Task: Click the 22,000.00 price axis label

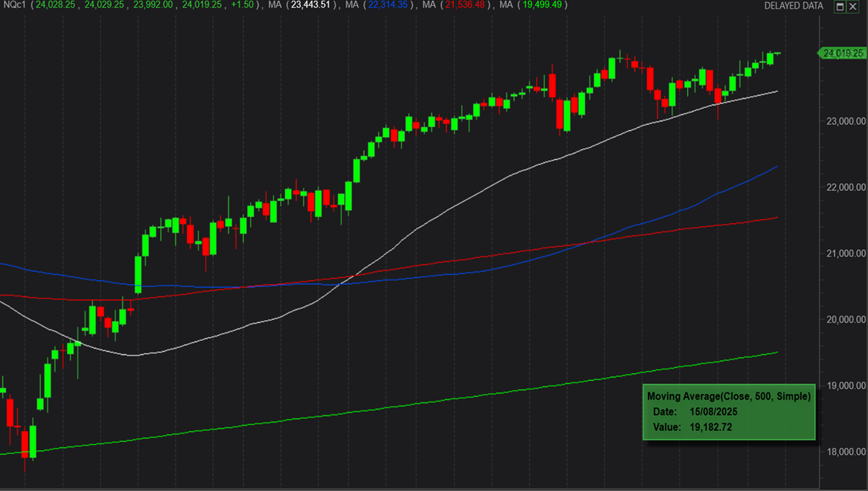Action: pyautogui.click(x=844, y=188)
